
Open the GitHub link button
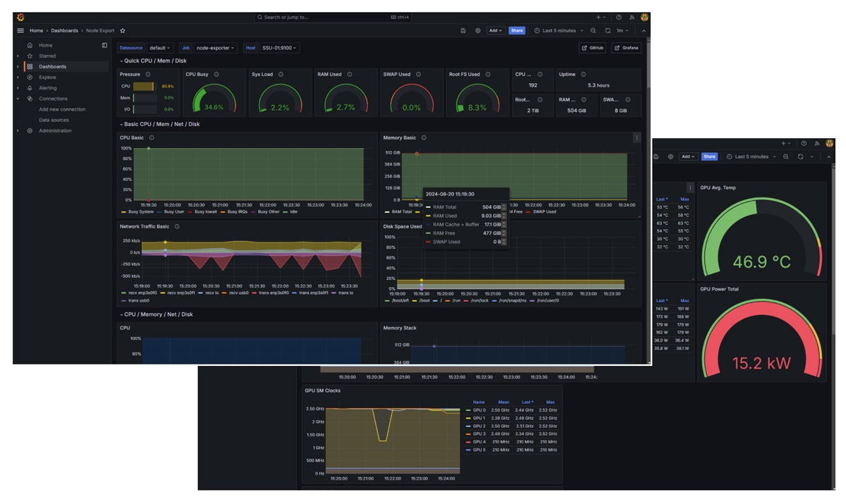592,48
